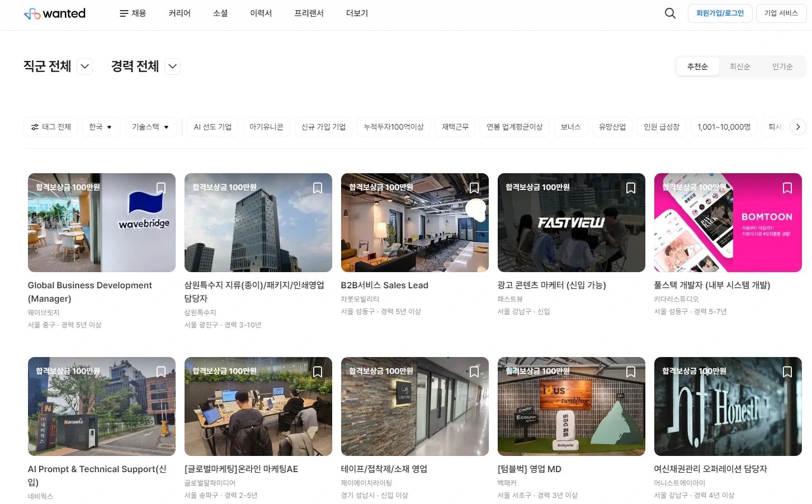Open the BOMTOON job thumbnail
The image size is (812, 504).
point(728,222)
